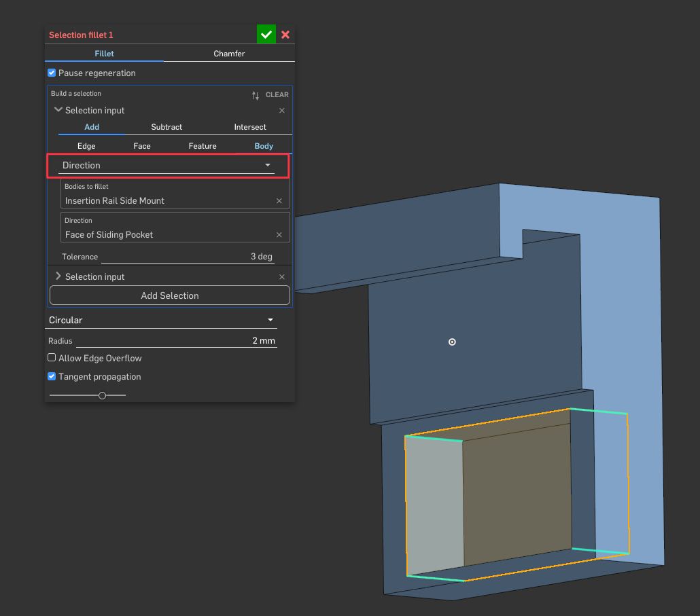Disable Tangent propagation
The image size is (700, 616).
[52, 376]
